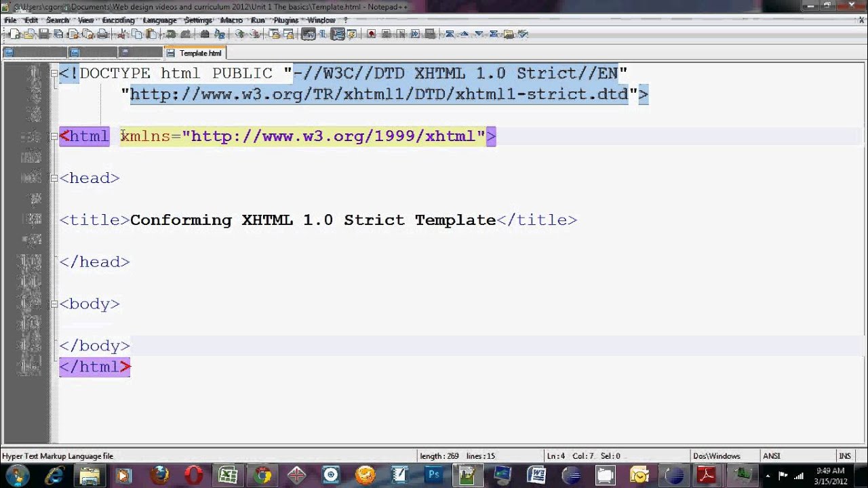This screenshot has width=868, height=488.
Task: Click the Playback macro icon
Action: [400, 34]
